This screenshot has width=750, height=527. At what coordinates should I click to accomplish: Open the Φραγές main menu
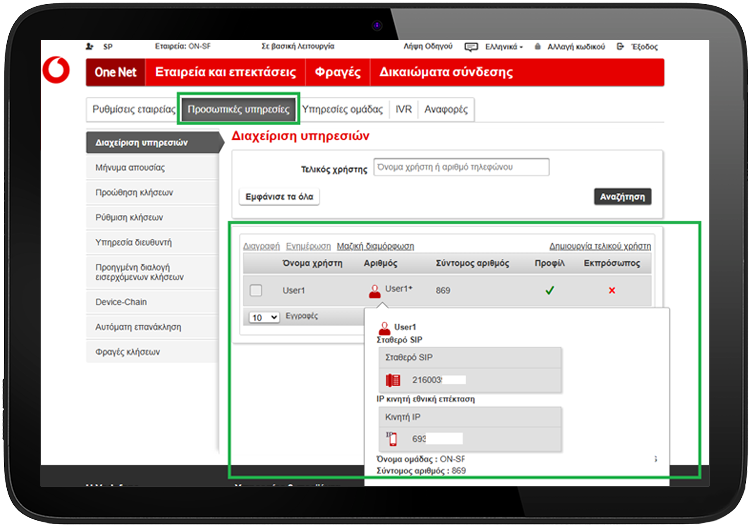[338, 72]
